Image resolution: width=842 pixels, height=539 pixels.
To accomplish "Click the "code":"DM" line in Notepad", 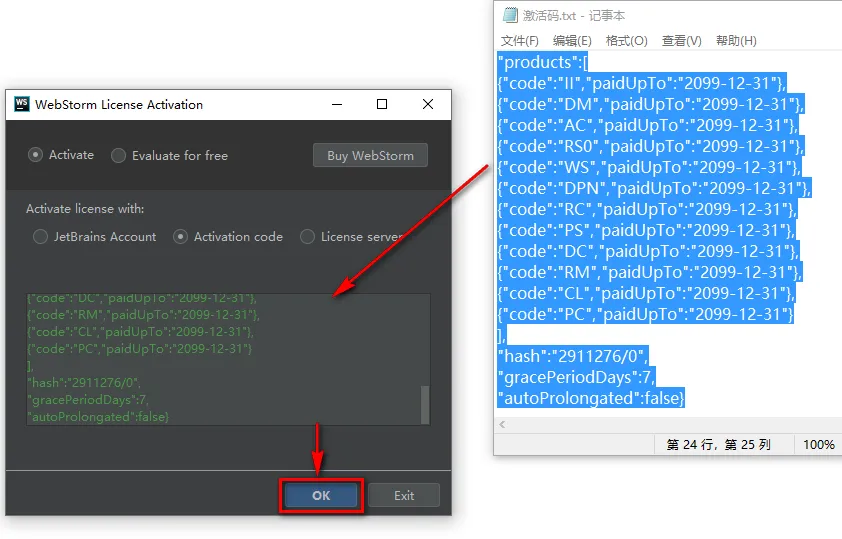I will [x=651, y=104].
